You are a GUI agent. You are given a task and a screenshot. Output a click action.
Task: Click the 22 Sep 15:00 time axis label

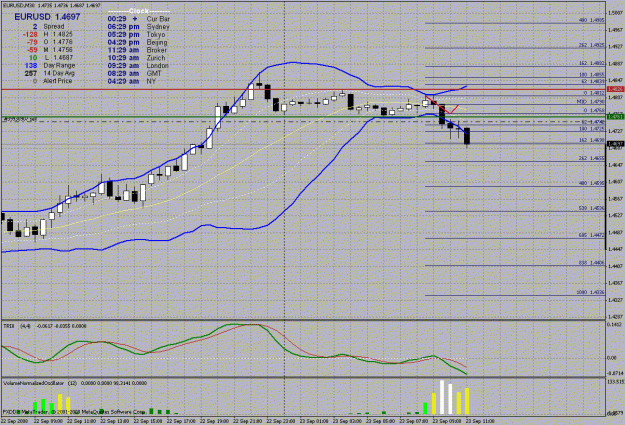(147, 421)
